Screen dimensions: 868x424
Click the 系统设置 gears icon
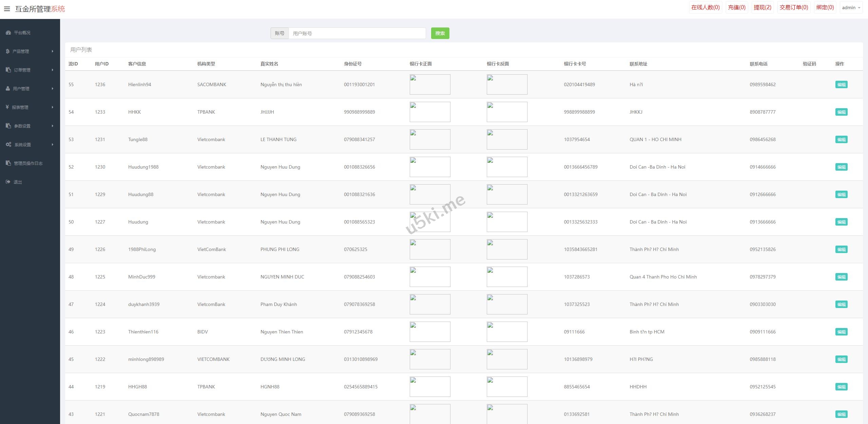[8, 144]
